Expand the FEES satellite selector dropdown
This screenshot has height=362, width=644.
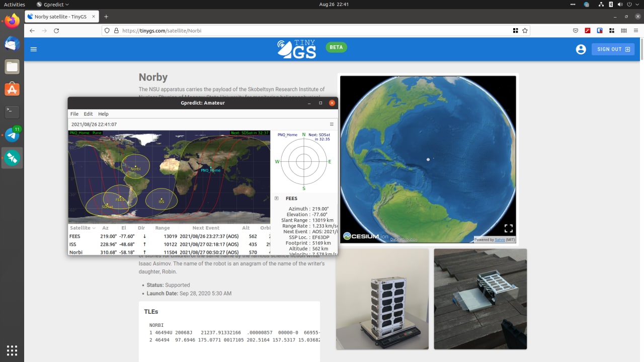coord(277,199)
